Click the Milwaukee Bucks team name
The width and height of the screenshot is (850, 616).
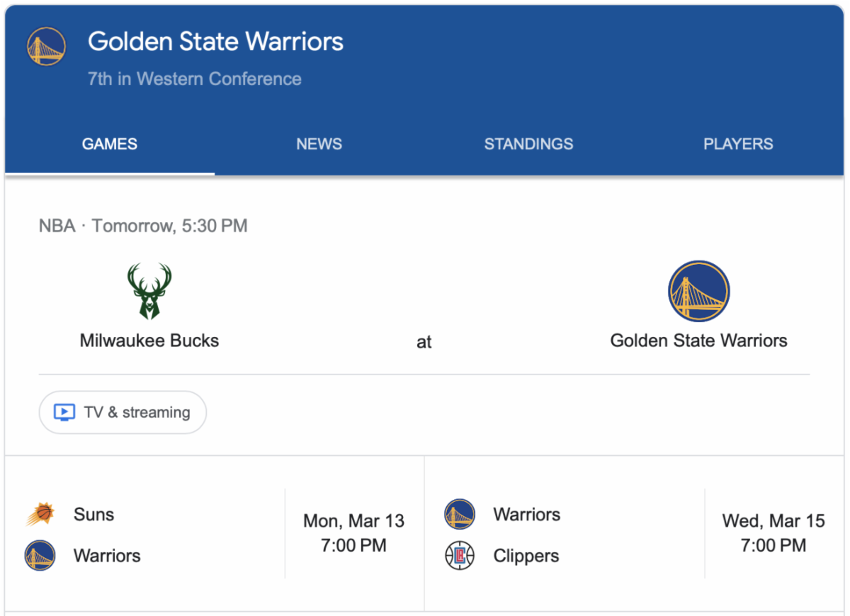pos(149,341)
